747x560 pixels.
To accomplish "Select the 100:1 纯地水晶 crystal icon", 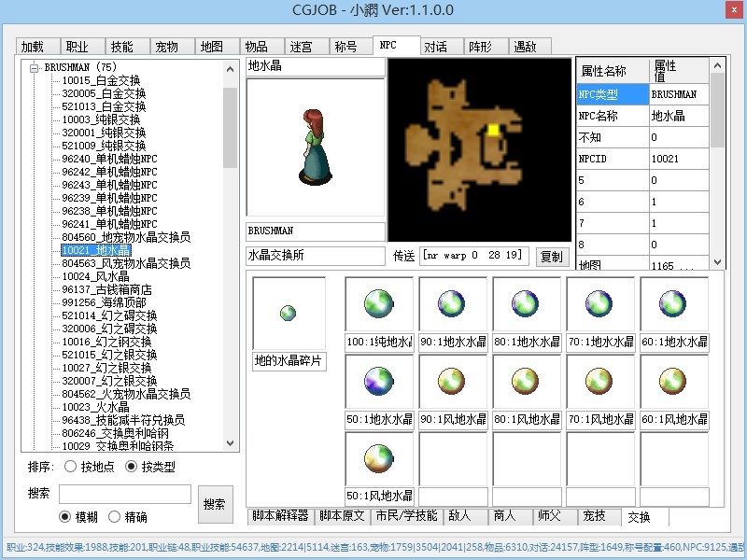I will click(378, 304).
